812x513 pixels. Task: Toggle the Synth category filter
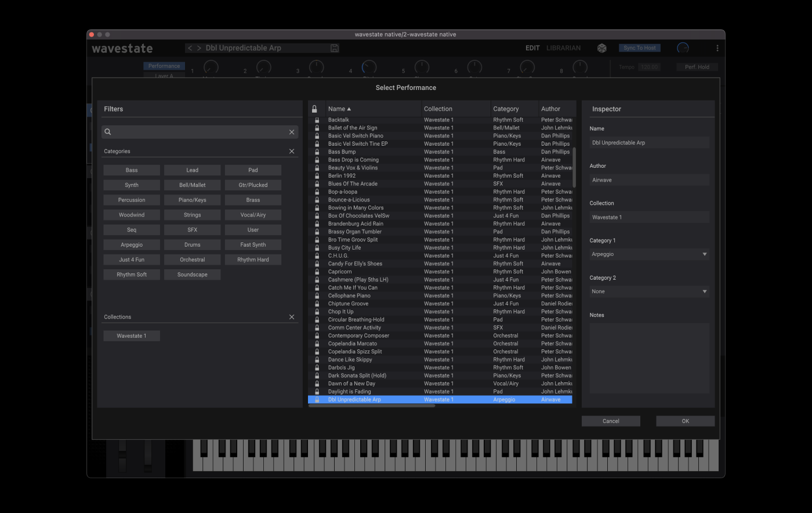pos(132,185)
